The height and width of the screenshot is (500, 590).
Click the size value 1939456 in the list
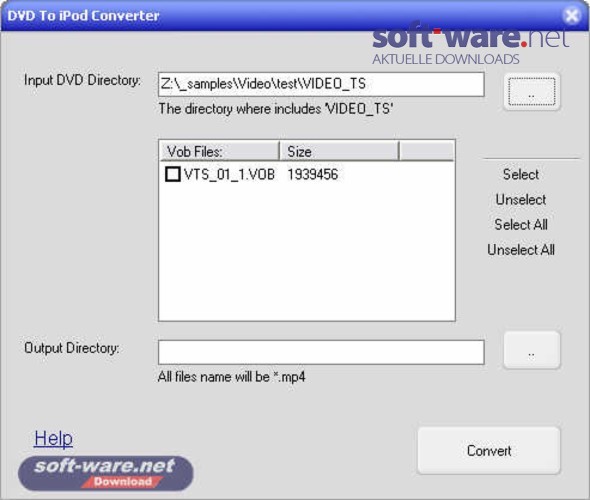pyautogui.click(x=313, y=175)
